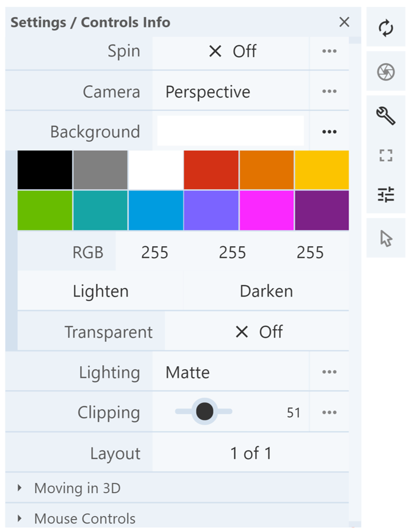The height and width of the screenshot is (532, 410).
Task: Toggle the Spin Off setting
Action: tap(232, 51)
